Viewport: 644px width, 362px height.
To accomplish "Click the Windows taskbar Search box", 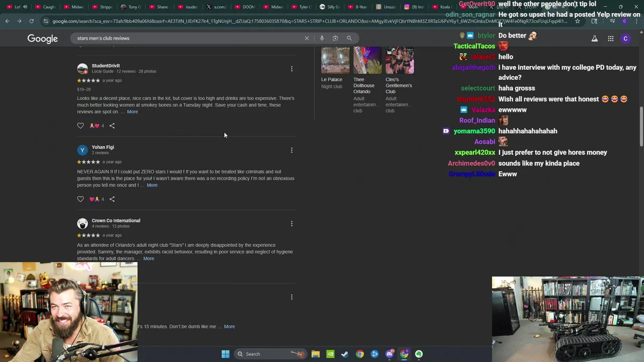I will coord(270,354).
